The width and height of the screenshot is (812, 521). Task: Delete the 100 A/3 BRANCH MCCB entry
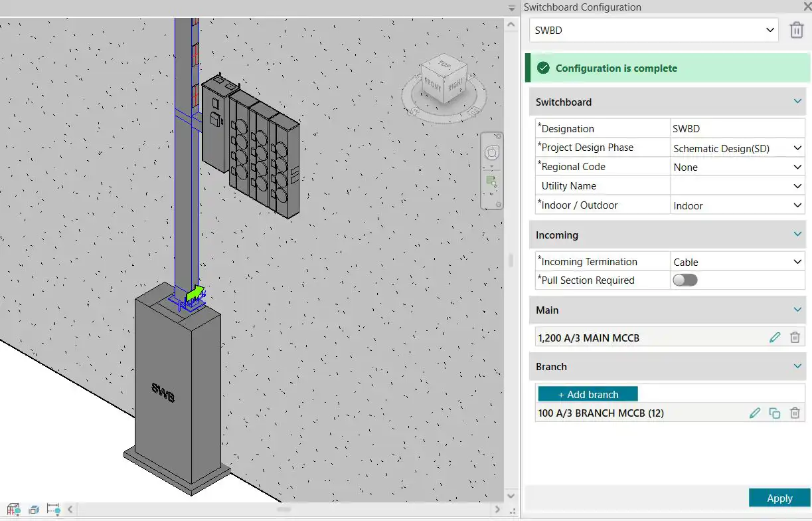[x=795, y=413]
